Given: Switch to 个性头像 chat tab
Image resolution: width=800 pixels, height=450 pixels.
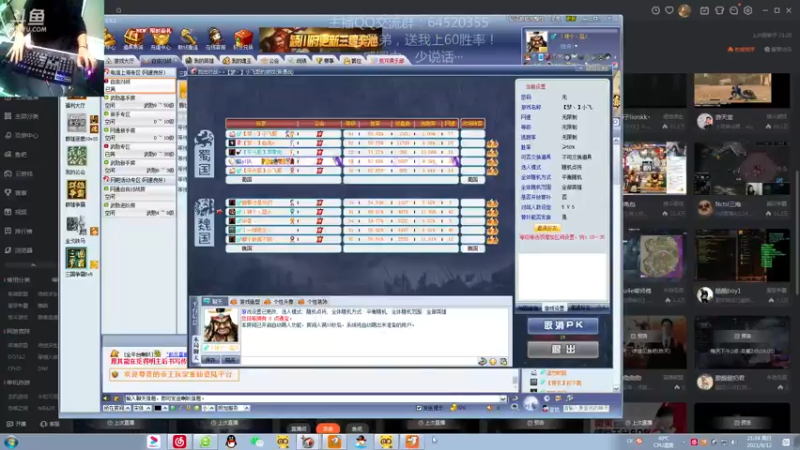Looking at the screenshot, I should [279, 302].
